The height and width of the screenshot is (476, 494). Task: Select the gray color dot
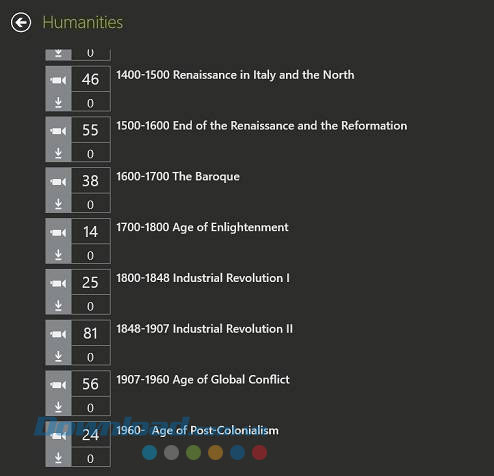click(171, 453)
